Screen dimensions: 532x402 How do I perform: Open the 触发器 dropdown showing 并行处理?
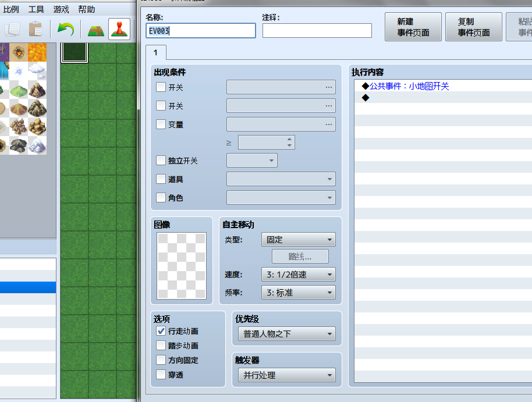pos(287,375)
